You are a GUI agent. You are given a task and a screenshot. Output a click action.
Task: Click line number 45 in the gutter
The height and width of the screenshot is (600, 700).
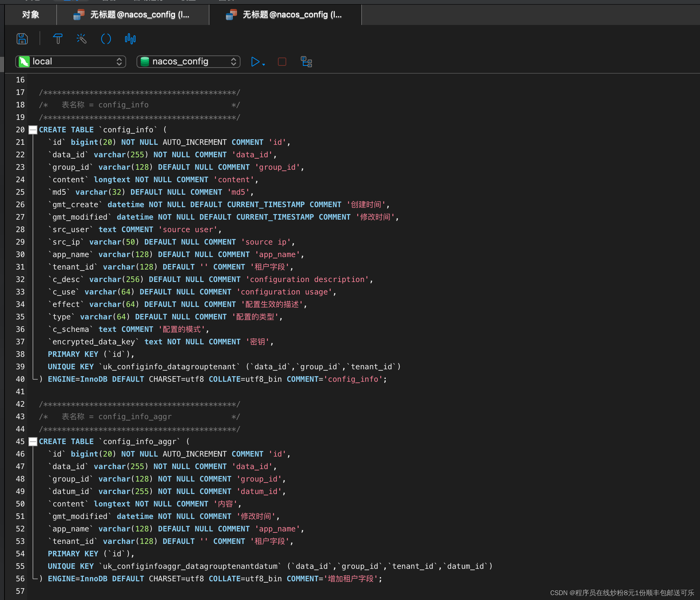click(20, 442)
